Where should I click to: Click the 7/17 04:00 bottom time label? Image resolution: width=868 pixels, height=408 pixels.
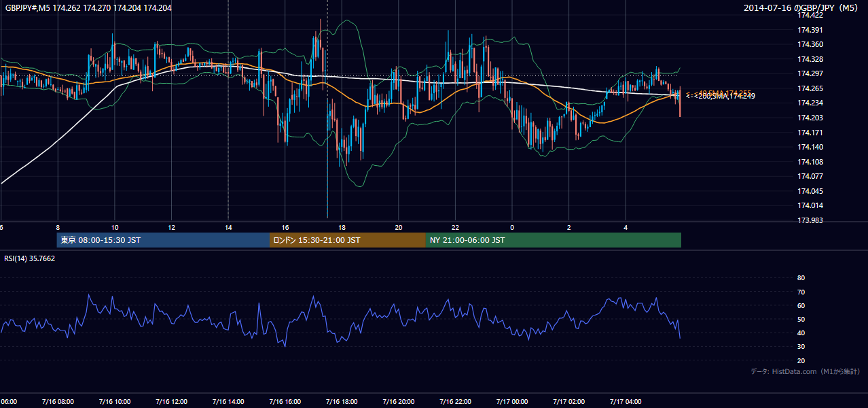click(x=626, y=402)
